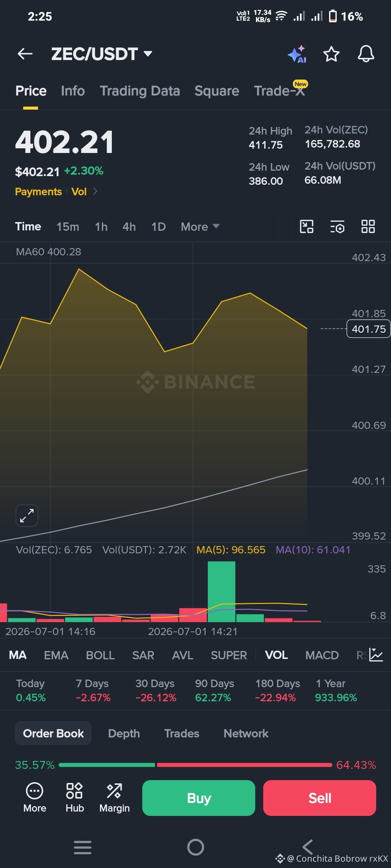This screenshot has width=391, height=868.
Task: Toggle the VOL sub-indicator
Action: [276, 655]
